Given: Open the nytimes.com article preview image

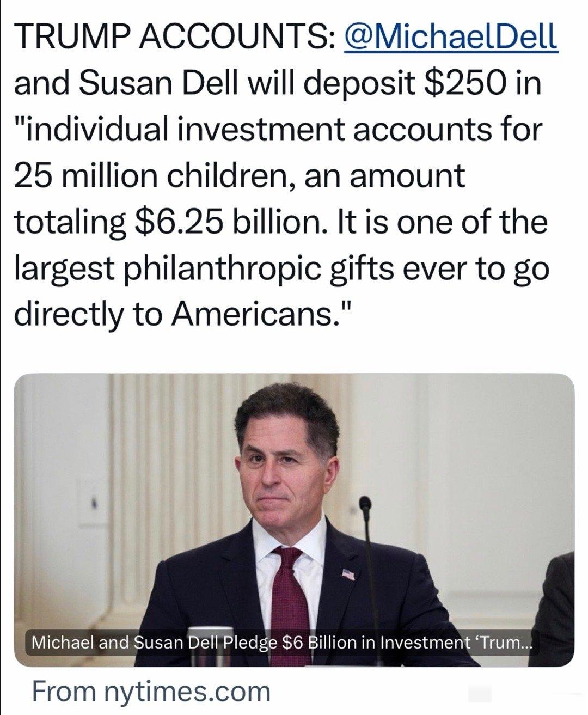Looking at the screenshot, I should click(294, 520).
